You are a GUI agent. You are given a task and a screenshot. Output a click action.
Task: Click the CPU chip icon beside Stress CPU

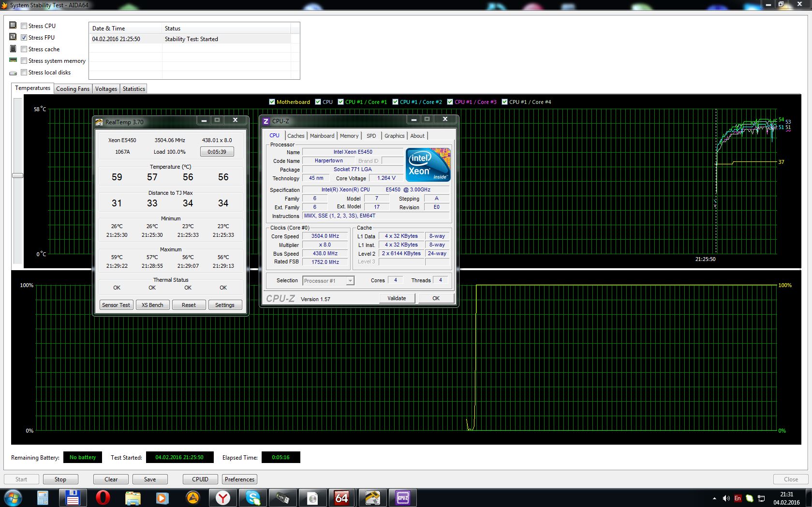point(13,25)
